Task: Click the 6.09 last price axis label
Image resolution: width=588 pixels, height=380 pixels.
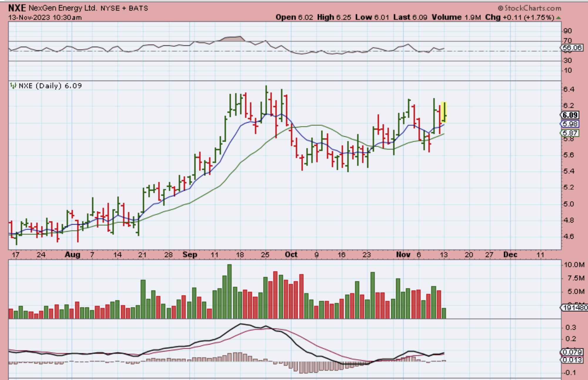Action: coord(570,115)
